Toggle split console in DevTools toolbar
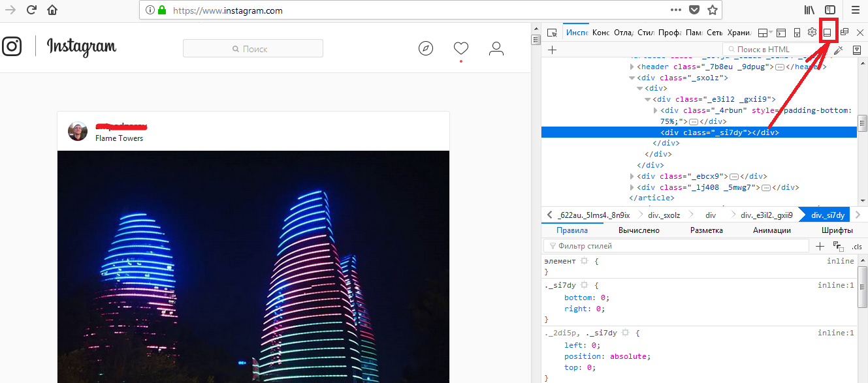 tap(780, 33)
